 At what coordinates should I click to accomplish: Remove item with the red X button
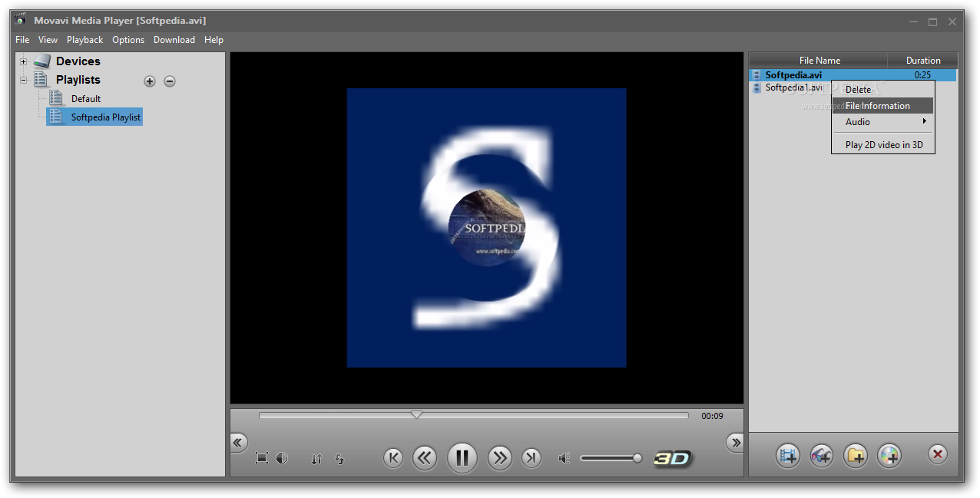pos(937,454)
